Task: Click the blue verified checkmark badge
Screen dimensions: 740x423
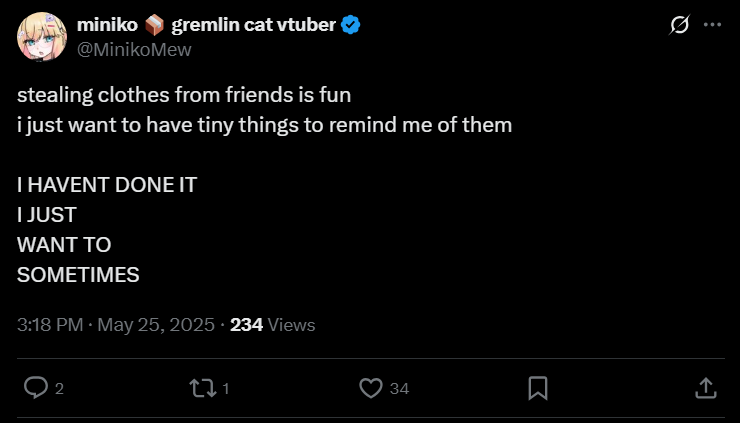Action: tap(351, 26)
